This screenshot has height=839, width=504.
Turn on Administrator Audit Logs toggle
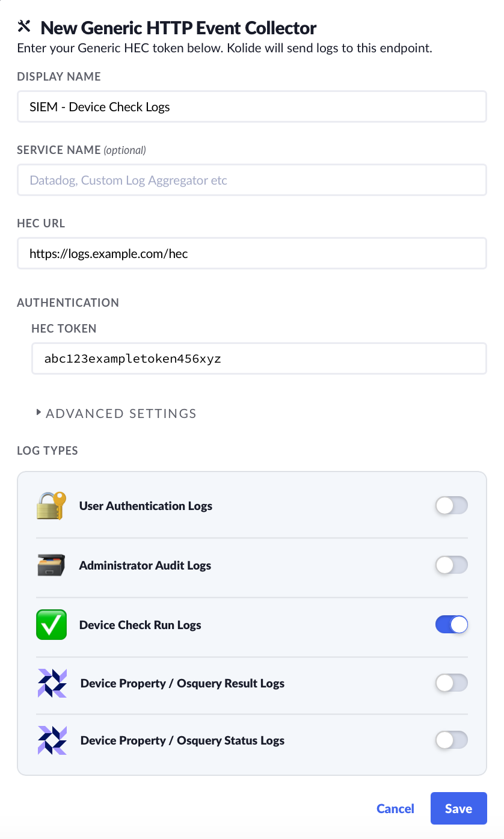click(452, 565)
